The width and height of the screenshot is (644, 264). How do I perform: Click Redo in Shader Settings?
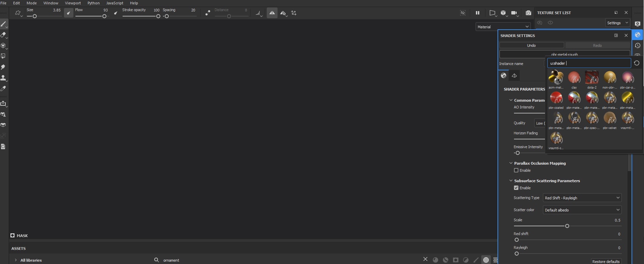pyautogui.click(x=597, y=45)
